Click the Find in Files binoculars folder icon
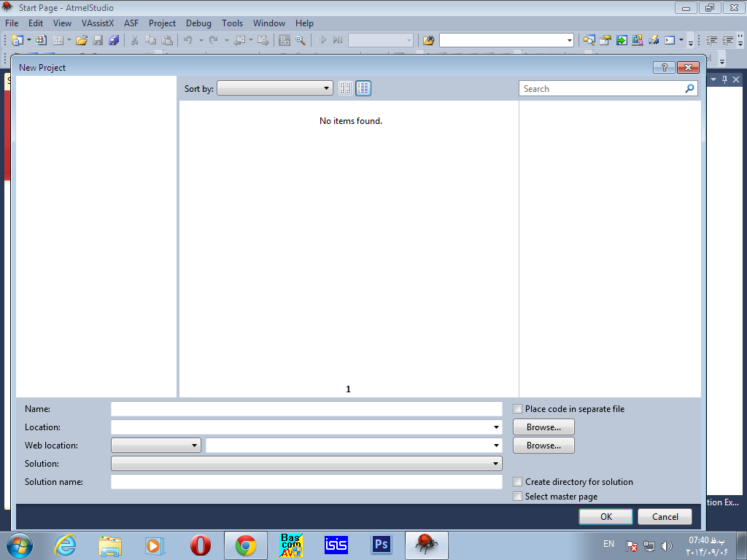 point(429,41)
